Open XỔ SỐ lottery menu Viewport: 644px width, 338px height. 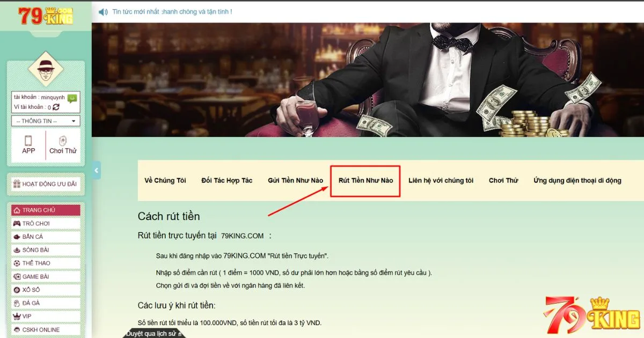point(46,290)
